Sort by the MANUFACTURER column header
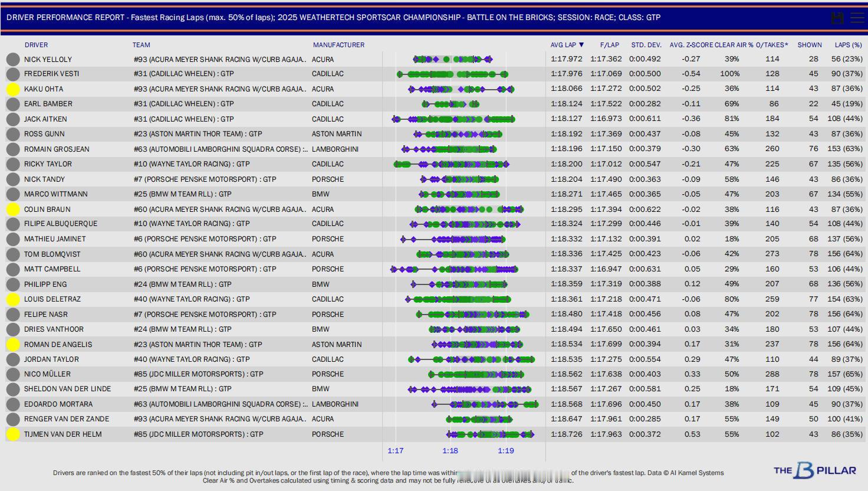This screenshot has height=491, width=868. [339, 45]
